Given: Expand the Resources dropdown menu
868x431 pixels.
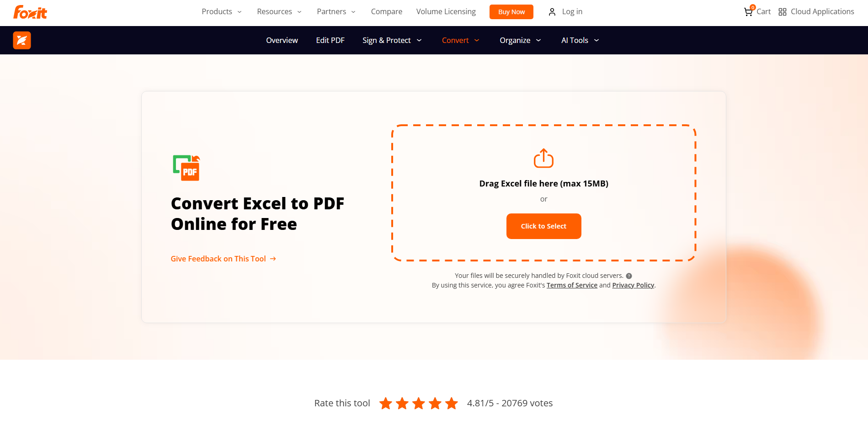Looking at the screenshot, I should coord(279,12).
